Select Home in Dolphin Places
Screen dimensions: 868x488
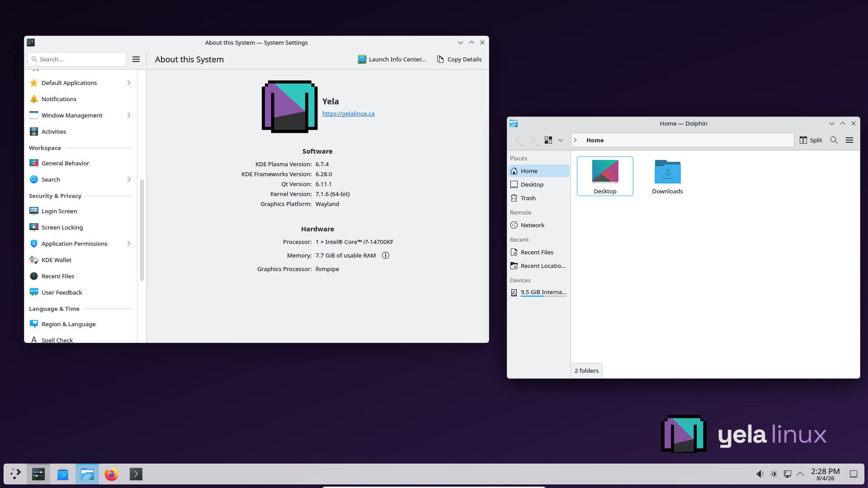[539, 171]
